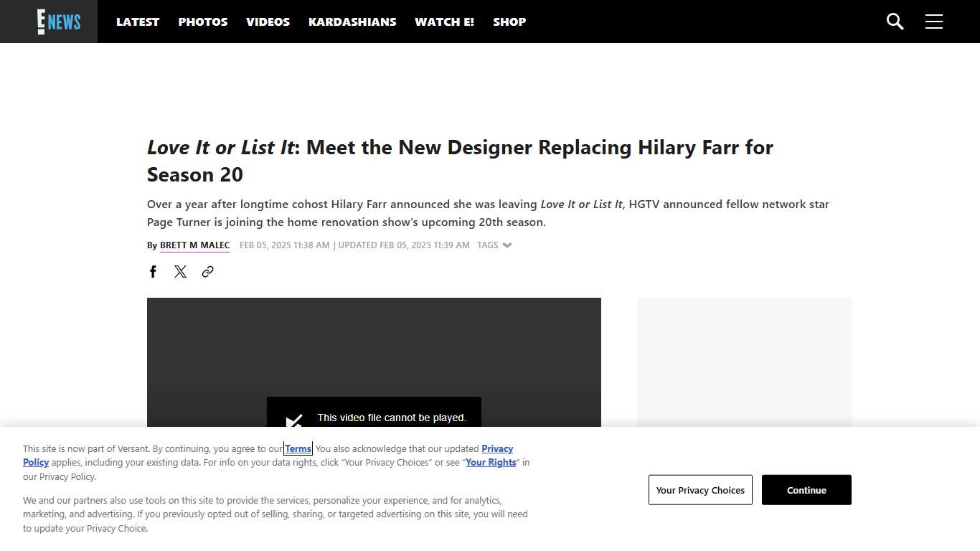Switch to the PHOTOS tab

tap(202, 22)
